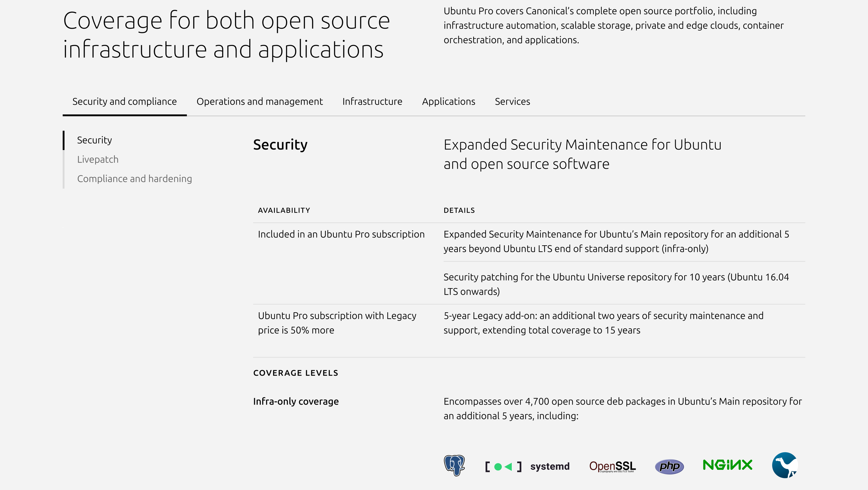Open the Security and compliance tab
Viewport: 868px width, 490px height.
click(x=124, y=101)
